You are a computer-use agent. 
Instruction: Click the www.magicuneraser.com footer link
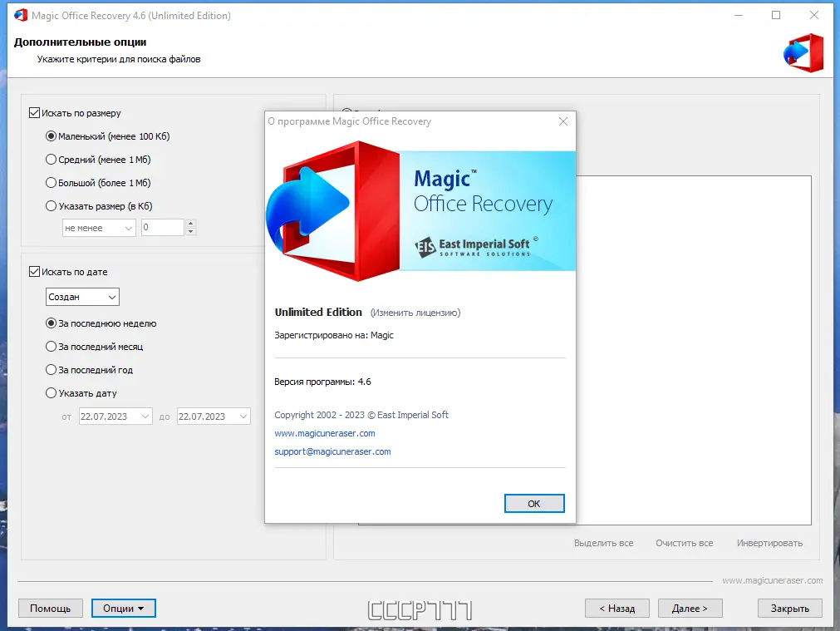coord(772,580)
